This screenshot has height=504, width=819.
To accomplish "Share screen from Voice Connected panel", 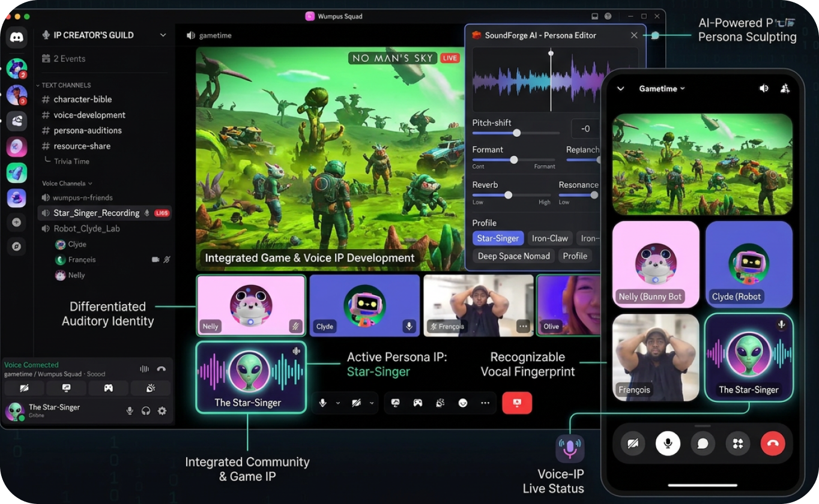I will pyautogui.click(x=66, y=388).
